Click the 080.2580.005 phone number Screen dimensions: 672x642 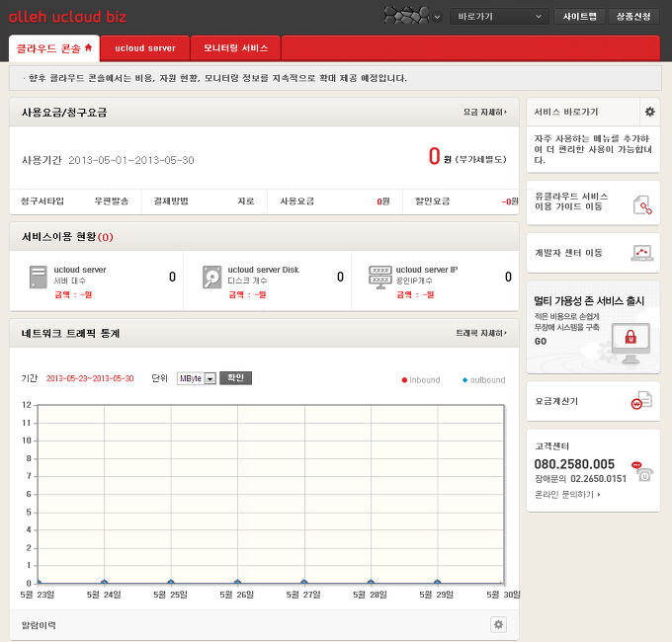(x=574, y=464)
